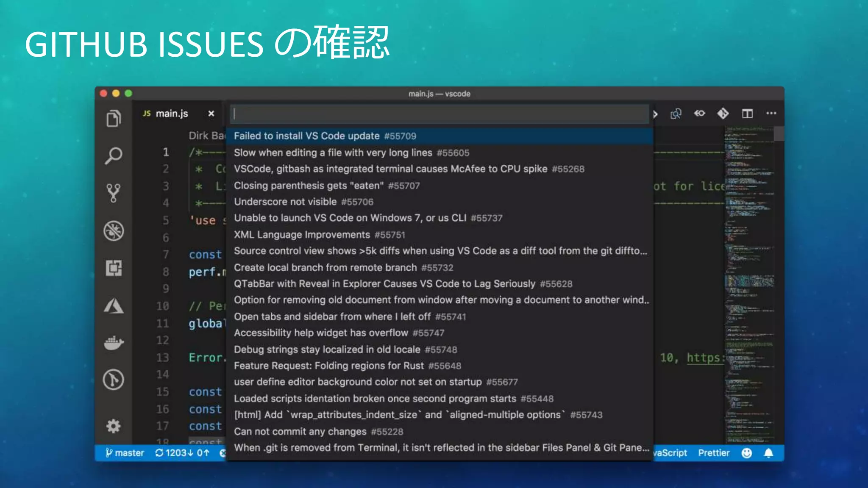Select issue When .git is removed from Terminal
The width and height of the screenshot is (868, 488).
coord(440,448)
